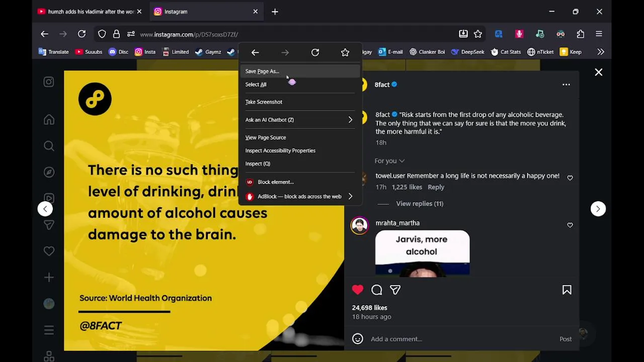
Task: Open the DeepSeek bookmark
Action: click(468, 52)
